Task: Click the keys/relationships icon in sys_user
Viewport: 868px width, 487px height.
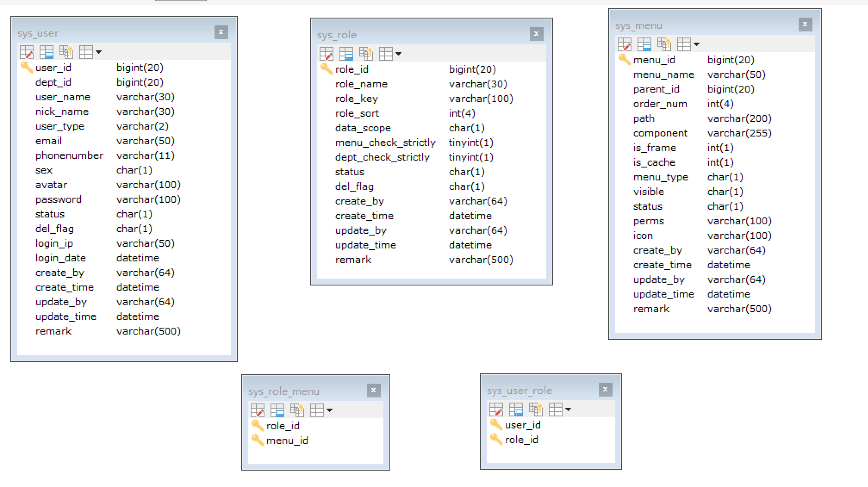Action: pyautogui.click(x=66, y=52)
